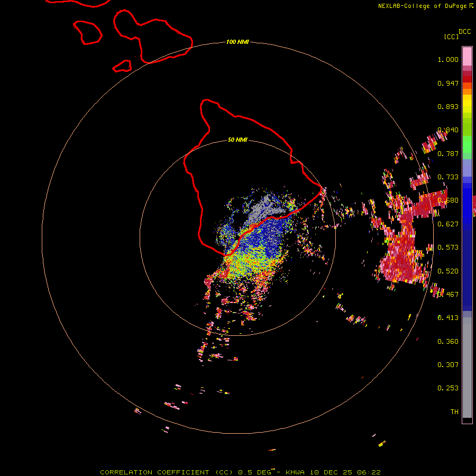The width and height of the screenshot is (476, 476).
Task: Click the 0.5 DEG elevation text
Action: tap(255, 472)
